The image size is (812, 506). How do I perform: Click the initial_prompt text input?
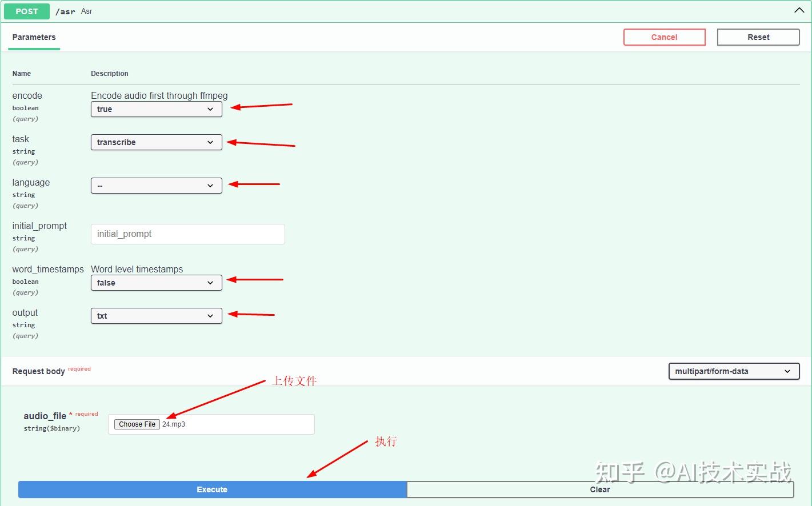(187, 234)
